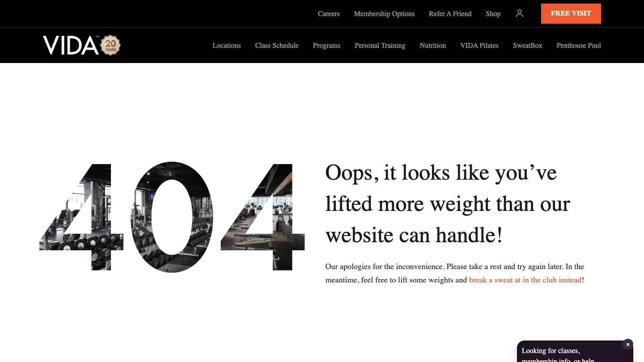Image resolution: width=644 pixels, height=362 pixels.
Task: Click the 404 gym photo graphic
Action: point(172,217)
